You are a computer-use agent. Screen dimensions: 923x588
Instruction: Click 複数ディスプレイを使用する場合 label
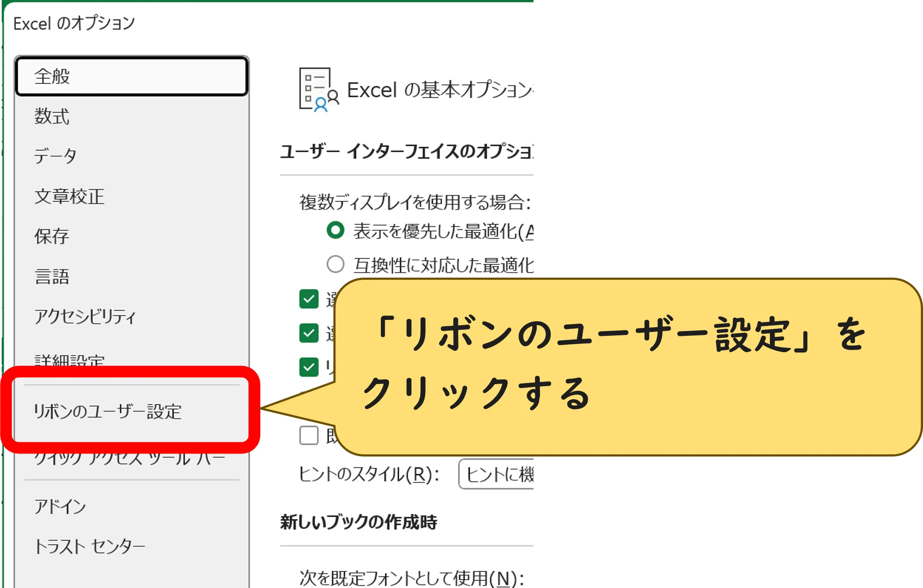coord(415,202)
